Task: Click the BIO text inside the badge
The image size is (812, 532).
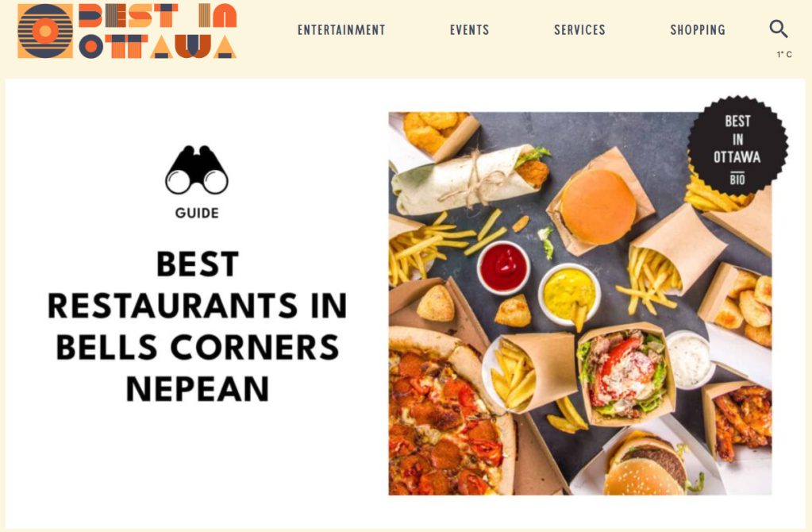Action: [x=737, y=179]
